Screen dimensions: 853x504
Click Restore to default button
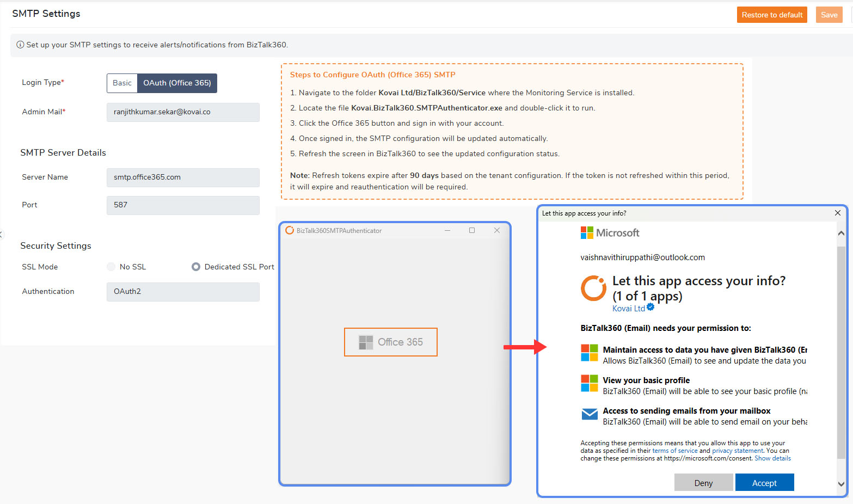click(771, 15)
